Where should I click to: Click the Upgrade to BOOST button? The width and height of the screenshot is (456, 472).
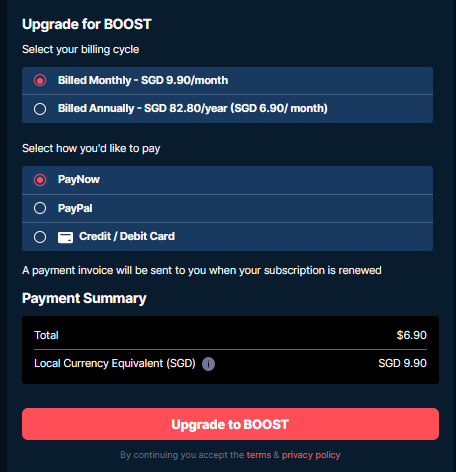[x=230, y=424]
